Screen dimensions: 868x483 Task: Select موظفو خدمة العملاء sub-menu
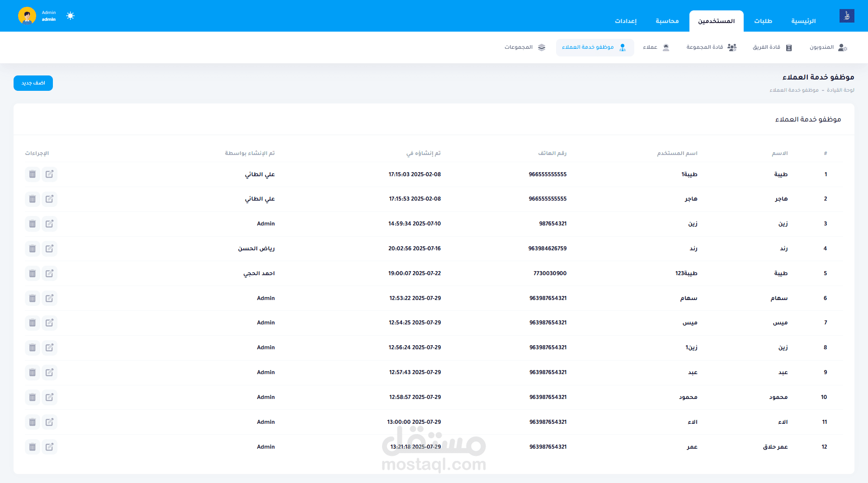point(595,47)
